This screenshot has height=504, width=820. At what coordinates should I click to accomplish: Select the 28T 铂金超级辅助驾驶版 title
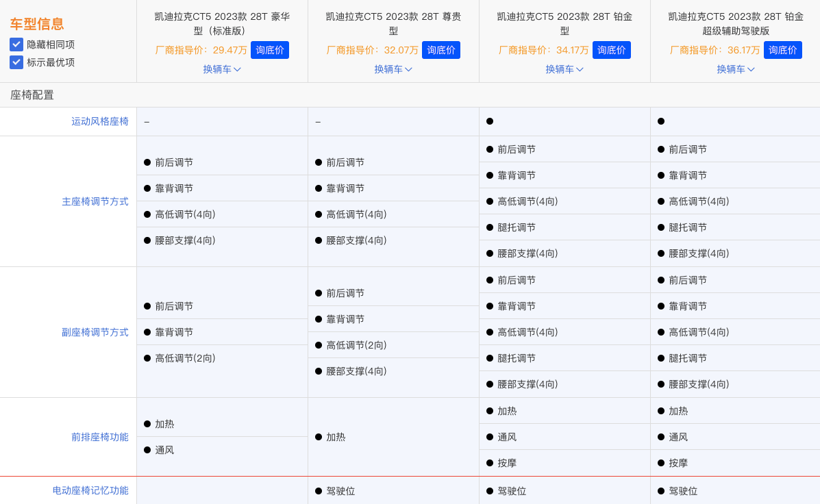pyautogui.click(x=736, y=23)
